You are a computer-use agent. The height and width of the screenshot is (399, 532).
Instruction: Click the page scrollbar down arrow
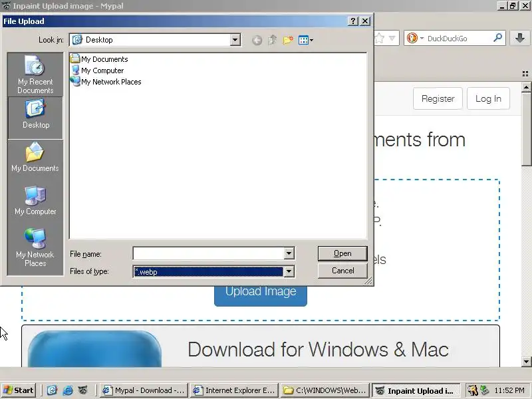(x=526, y=362)
